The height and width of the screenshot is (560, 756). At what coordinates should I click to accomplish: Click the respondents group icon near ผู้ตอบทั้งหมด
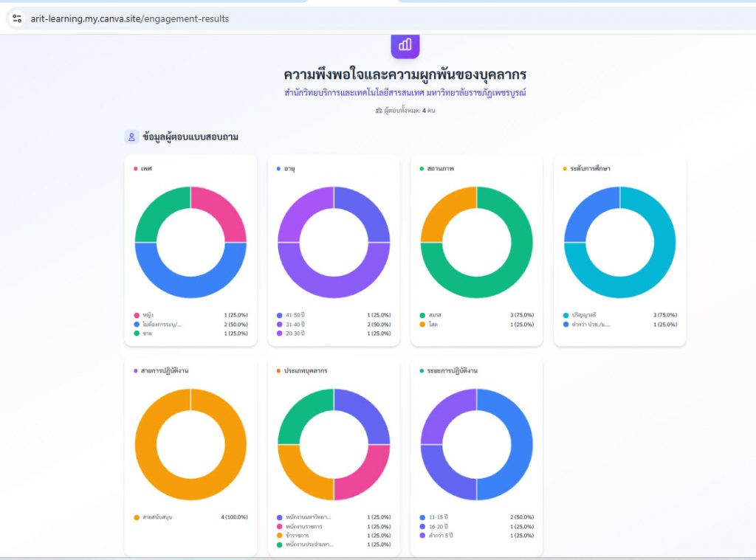click(x=379, y=111)
